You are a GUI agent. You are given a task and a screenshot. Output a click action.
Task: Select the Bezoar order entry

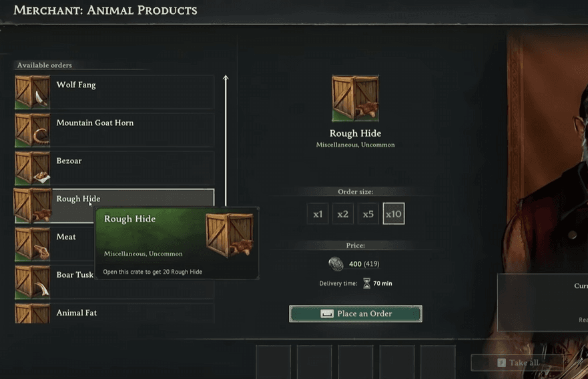(x=133, y=168)
